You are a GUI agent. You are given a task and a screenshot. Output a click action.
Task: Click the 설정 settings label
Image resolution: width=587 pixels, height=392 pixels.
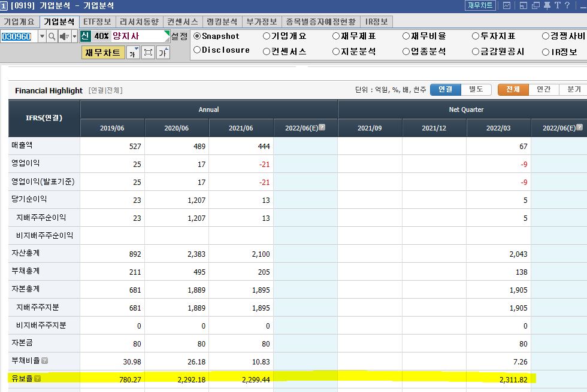(x=179, y=37)
